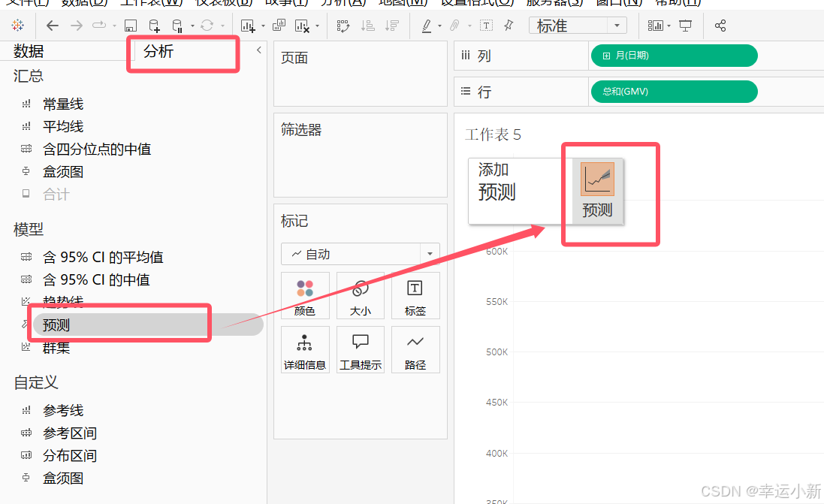Select 含 95% CI 的中值 model item

click(x=96, y=279)
